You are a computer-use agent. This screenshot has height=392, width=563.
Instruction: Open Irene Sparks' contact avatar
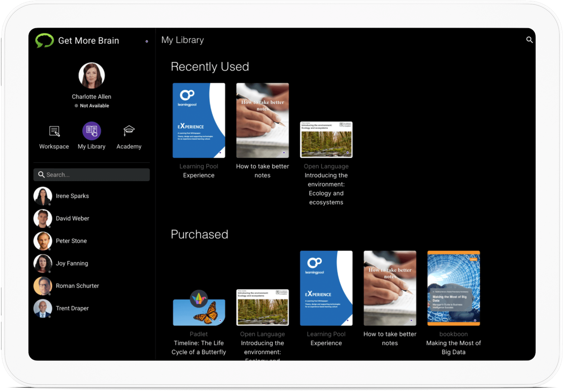pos(43,196)
